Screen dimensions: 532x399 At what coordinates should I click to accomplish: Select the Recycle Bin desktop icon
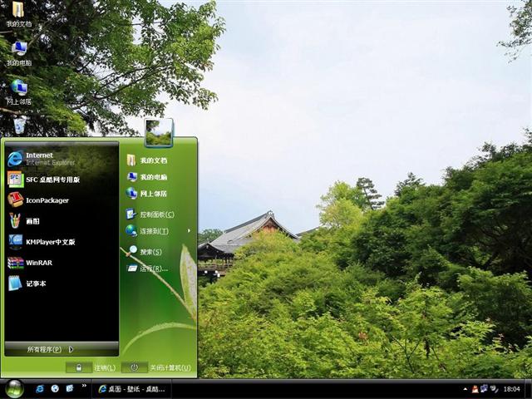20,126
